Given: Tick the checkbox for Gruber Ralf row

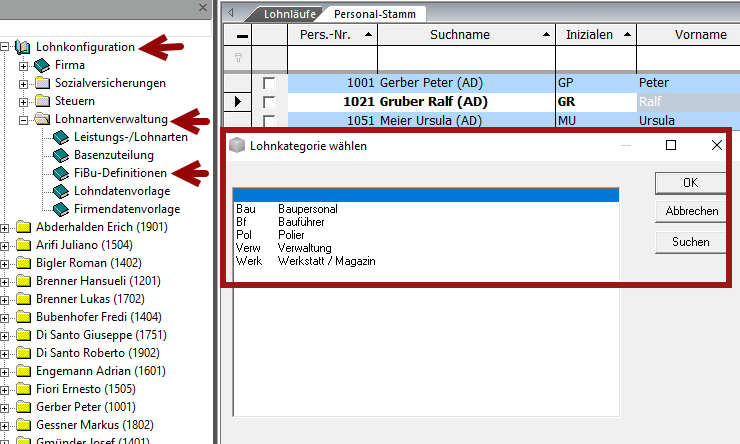Looking at the screenshot, I should [x=269, y=102].
